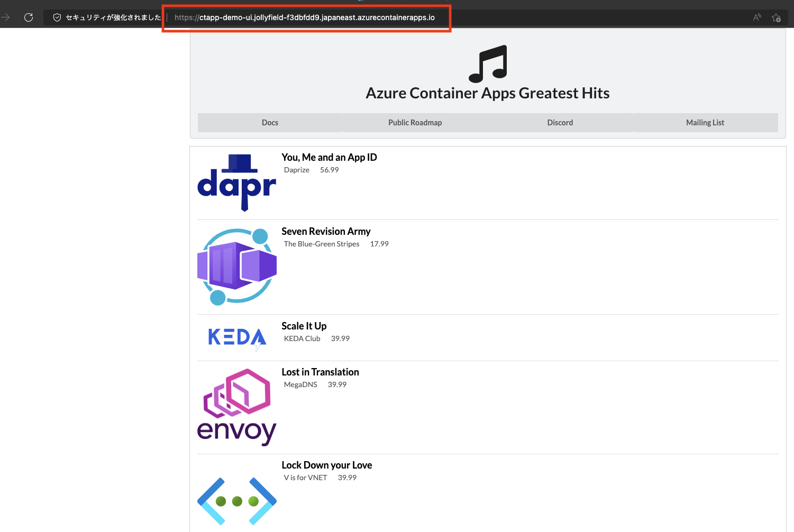Click the V is for VNET price 39.99
The height and width of the screenshot is (532, 794).
(348, 478)
